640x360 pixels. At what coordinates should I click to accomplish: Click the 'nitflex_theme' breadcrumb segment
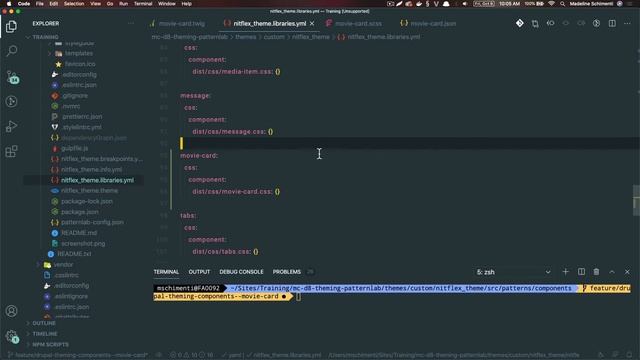[311, 37]
